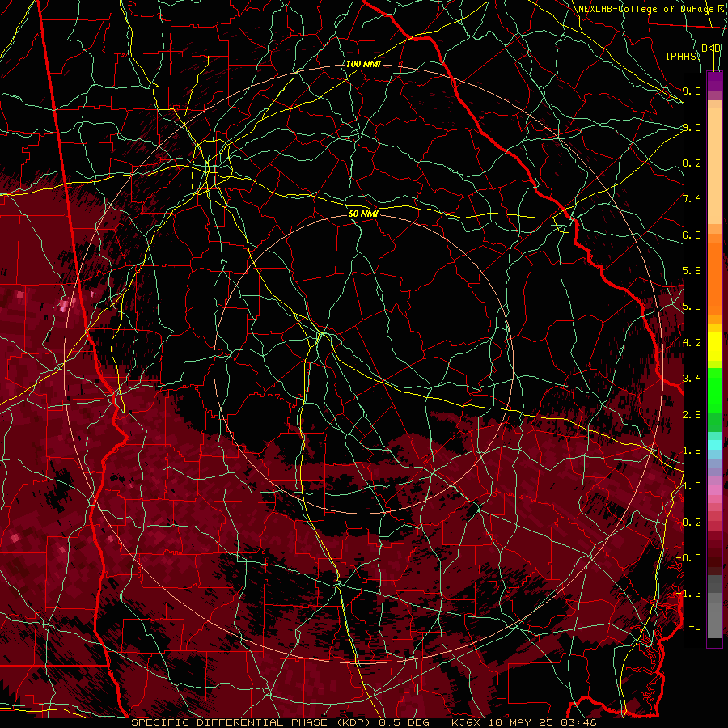
Task: Pick the cyan segment of the color bar
Action: tap(714, 445)
